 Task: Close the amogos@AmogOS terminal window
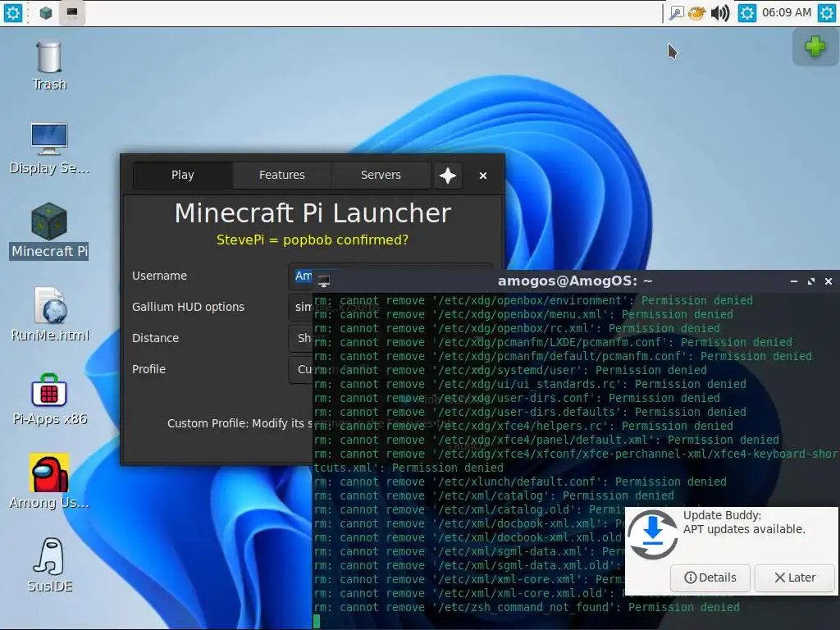[829, 281]
